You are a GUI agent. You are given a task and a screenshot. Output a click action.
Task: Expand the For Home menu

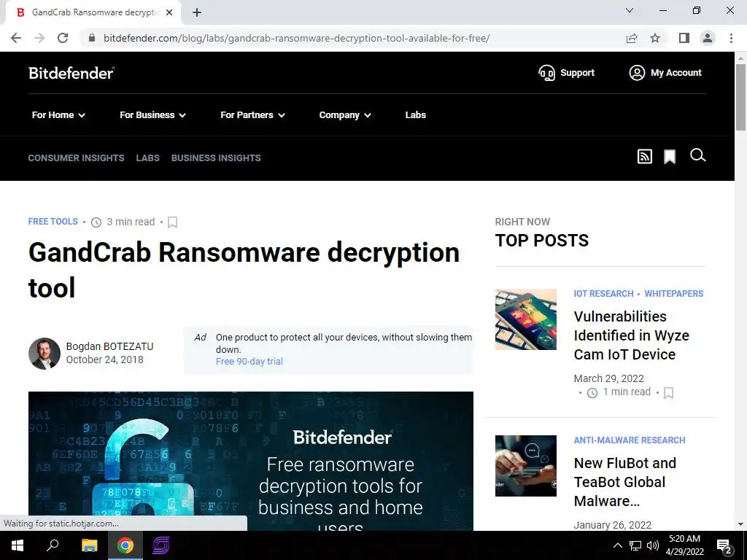point(58,114)
